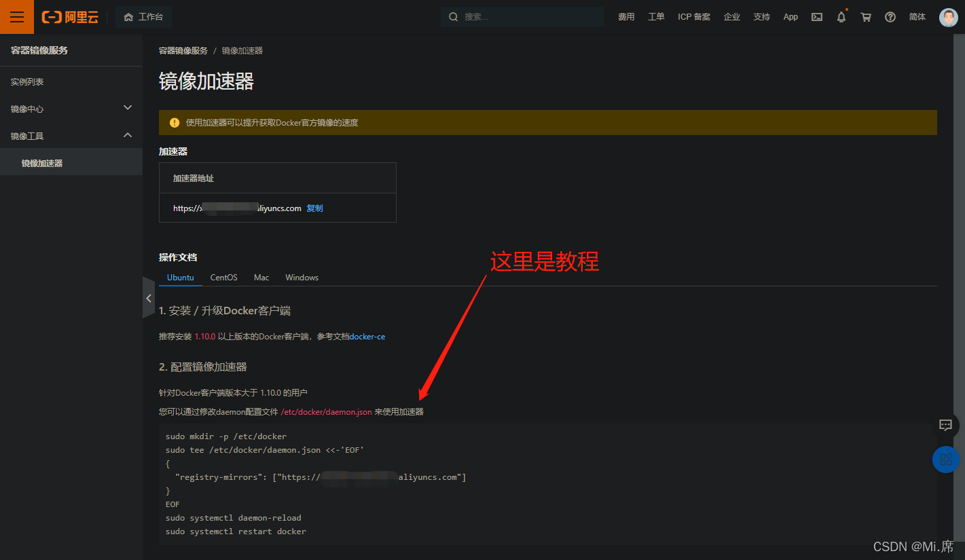Open the user avatar menu
Screen dimensions: 965x560
tap(949, 17)
